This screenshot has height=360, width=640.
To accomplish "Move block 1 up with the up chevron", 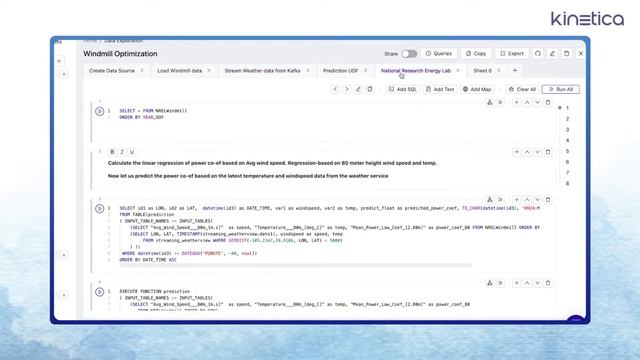I will point(527,102).
